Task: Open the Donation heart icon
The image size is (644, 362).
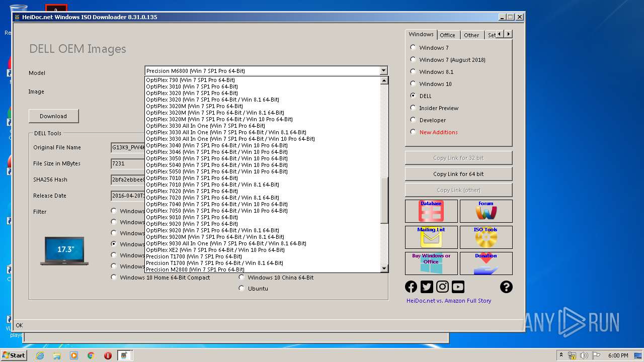Action: click(x=486, y=263)
